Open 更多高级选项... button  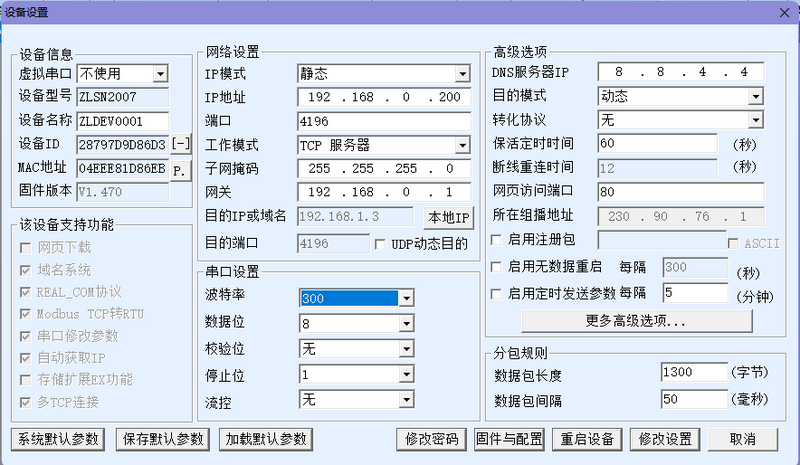pyautogui.click(x=637, y=321)
